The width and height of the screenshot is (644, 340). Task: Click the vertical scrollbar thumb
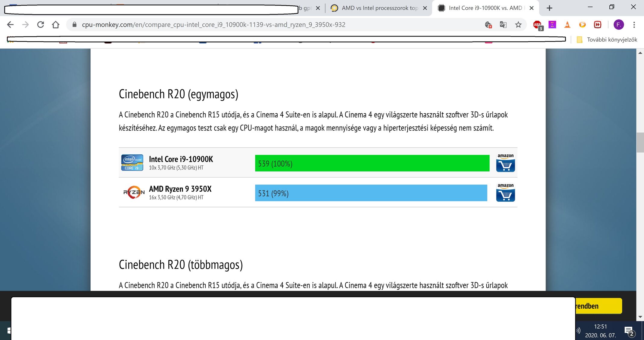pyautogui.click(x=640, y=143)
